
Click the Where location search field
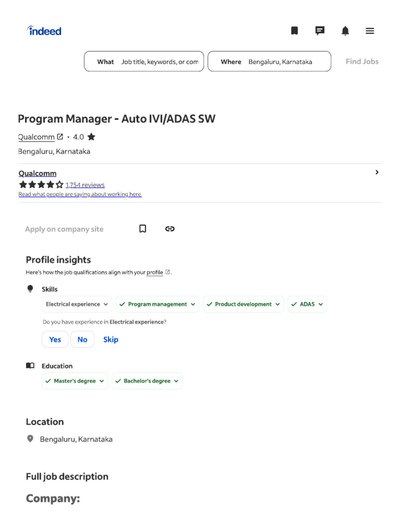click(x=270, y=61)
